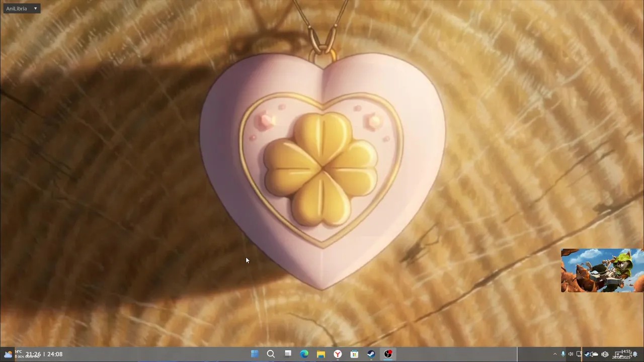Screen dimensions: 644x362
Task: Click the video playback time 21:26
Action: 33,354
